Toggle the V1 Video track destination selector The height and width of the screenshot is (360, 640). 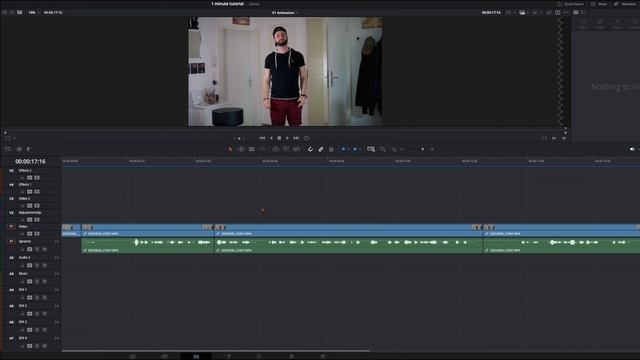coord(11,227)
